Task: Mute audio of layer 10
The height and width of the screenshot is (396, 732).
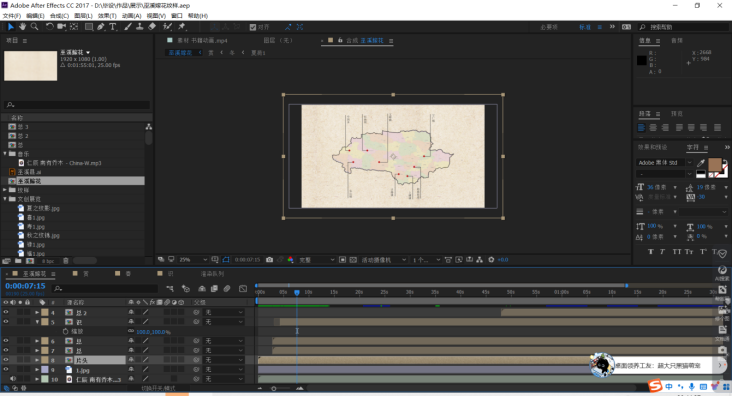Action: click(x=13, y=379)
